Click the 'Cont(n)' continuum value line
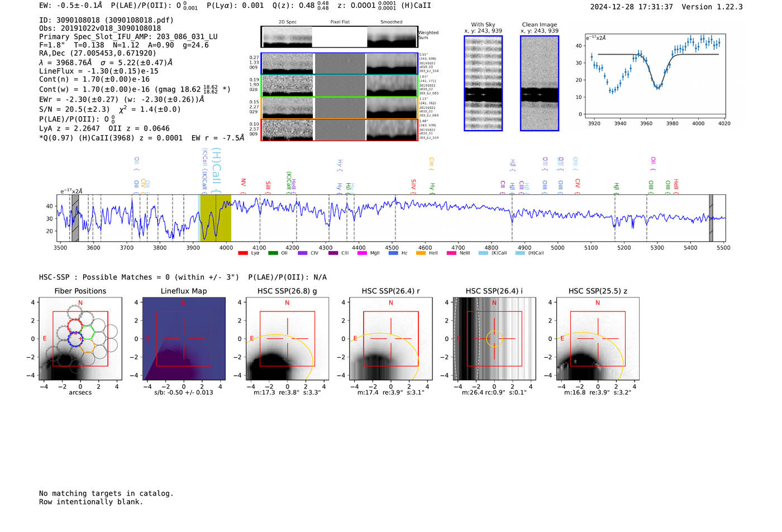Viewport: 782px width, 532px height. [94, 79]
